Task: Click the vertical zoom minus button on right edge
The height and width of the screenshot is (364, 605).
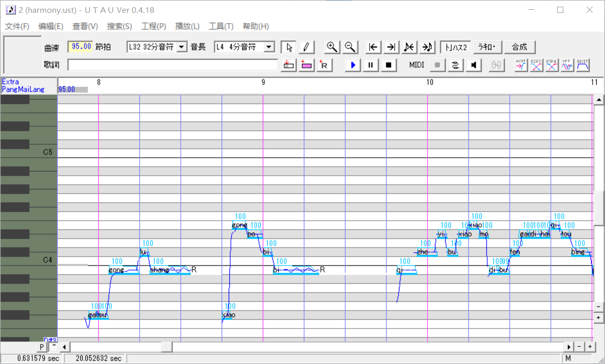Action: [x=598, y=307]
